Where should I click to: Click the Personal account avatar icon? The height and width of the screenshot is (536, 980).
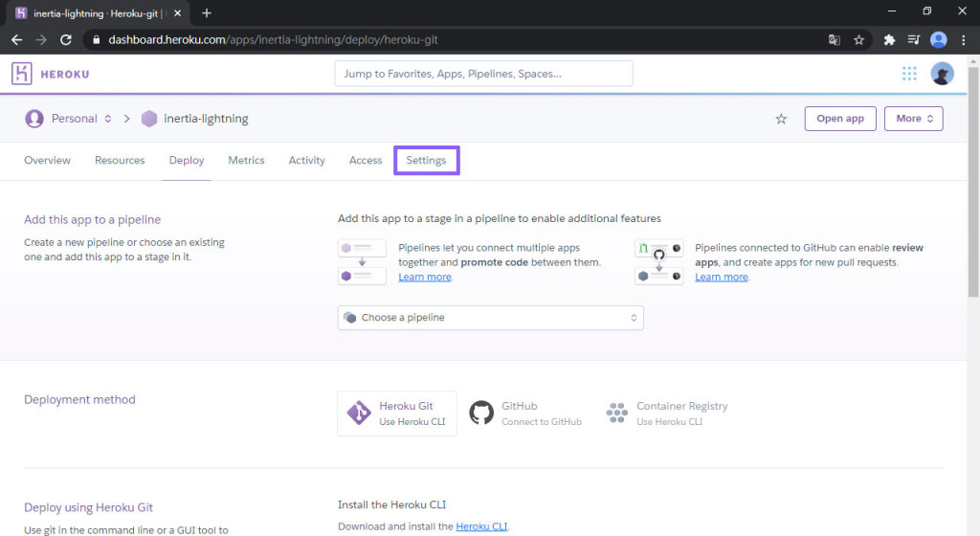coord(34,119)
